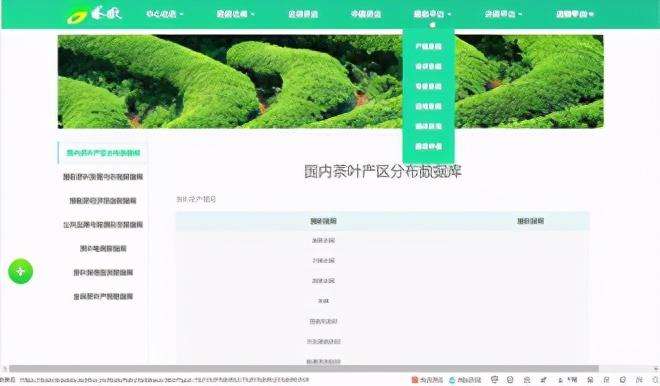Choose the first entry in the open dropdown menu
The width and height of the screenshot is (660, 386).
(428, 46)
